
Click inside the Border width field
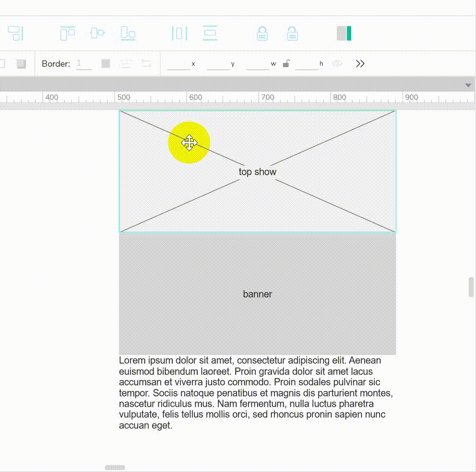click(x=84, y=63)
